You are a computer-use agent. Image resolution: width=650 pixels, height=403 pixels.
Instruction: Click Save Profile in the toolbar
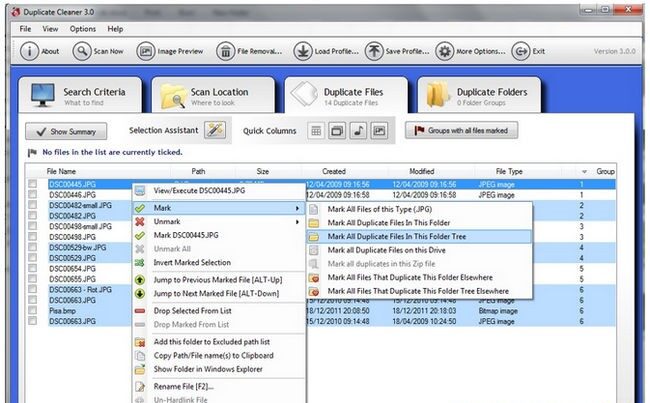pyautogui.click(x=397, y=51)
